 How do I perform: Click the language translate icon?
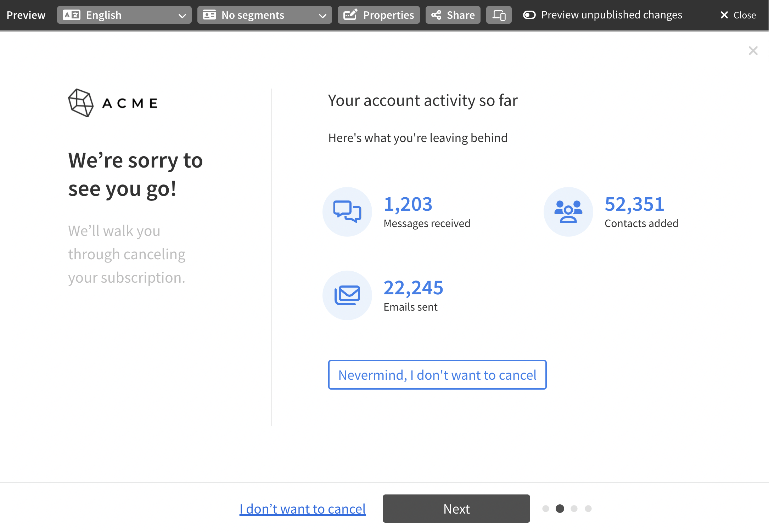click(x=71, y=15)
